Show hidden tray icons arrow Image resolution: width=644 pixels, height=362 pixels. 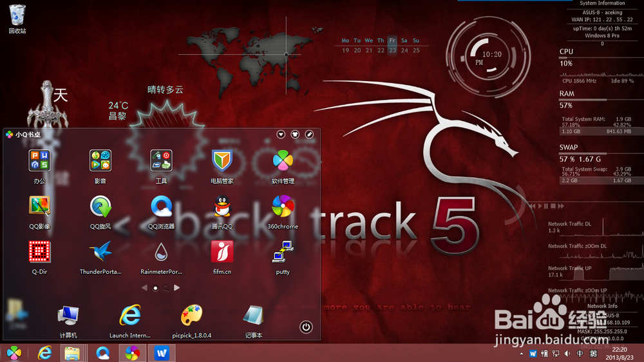point(522,354)
